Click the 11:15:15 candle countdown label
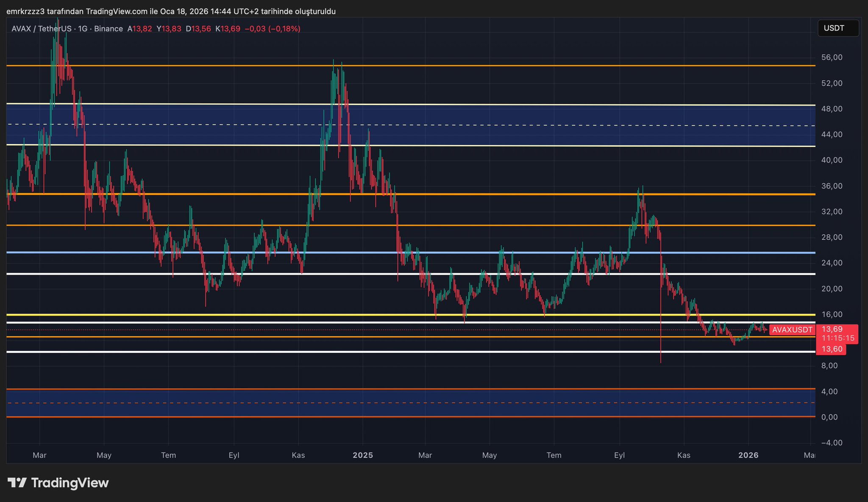Image resolution: width=868 pixels, height=502 pixels. coord(838,338)
